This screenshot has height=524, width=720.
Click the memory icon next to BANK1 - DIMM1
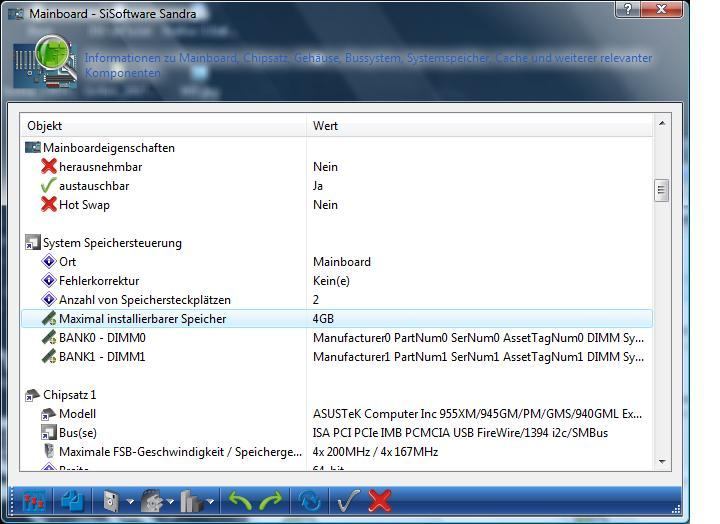[x=49, y=356]
